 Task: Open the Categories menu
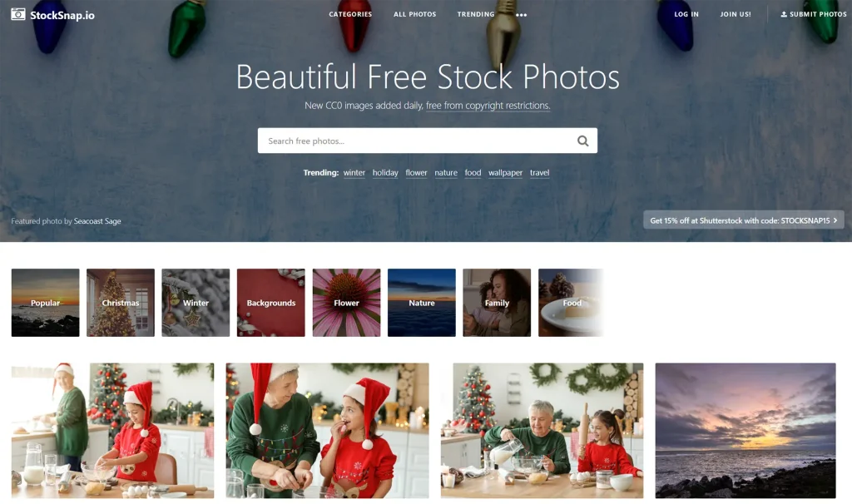click(x=350, y=15)
